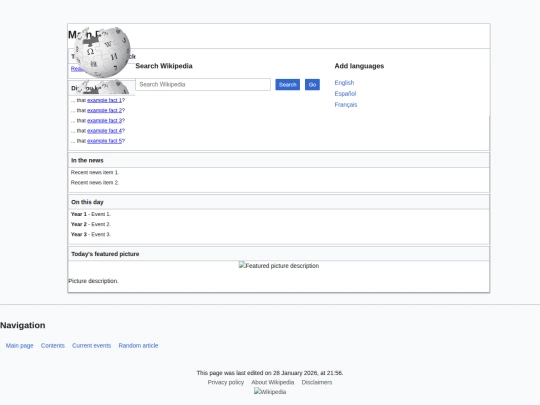The width and height of the screenshot is (540, 405).
Task: Select the English language link
Action: coord(344,83)
